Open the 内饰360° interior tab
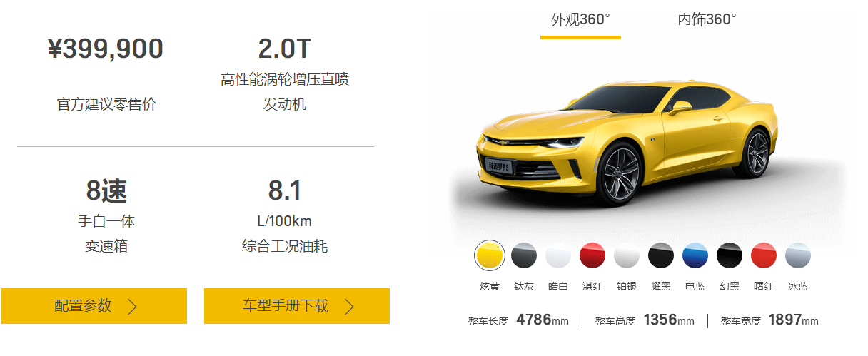This screenshot has height=356, width=868. pos(707,20)
